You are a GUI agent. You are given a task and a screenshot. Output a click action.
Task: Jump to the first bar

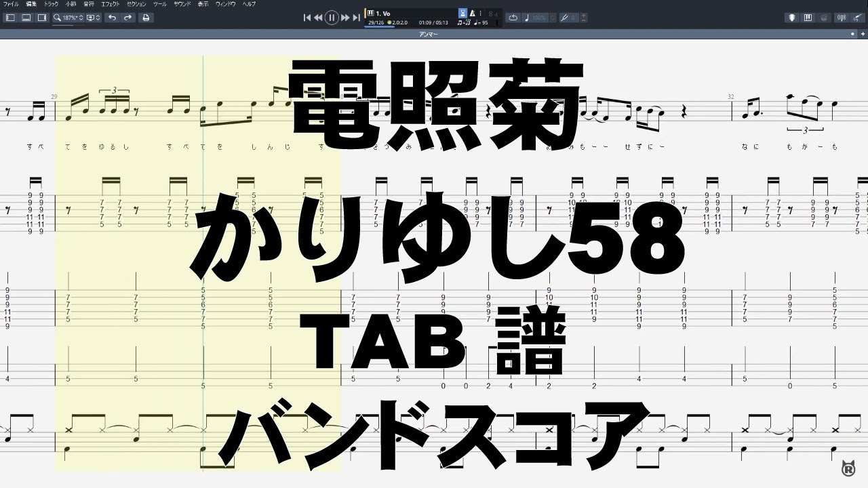(x=307, y=18)
